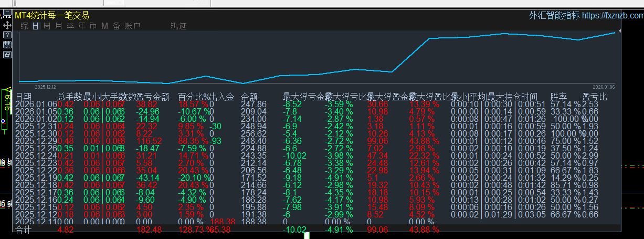Click the 247.86 balance value
This screenshot has width=644, height=239.
254,104
